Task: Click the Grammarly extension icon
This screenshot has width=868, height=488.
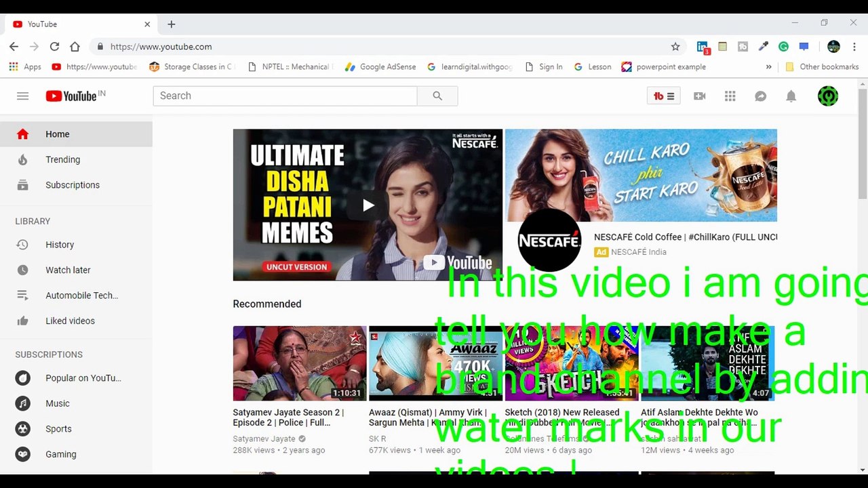Action: click(783, 47)
